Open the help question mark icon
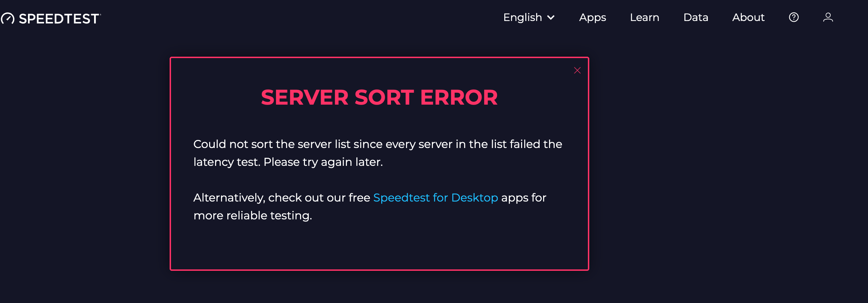This screenshot has width=868, height=303. [794, 17]
